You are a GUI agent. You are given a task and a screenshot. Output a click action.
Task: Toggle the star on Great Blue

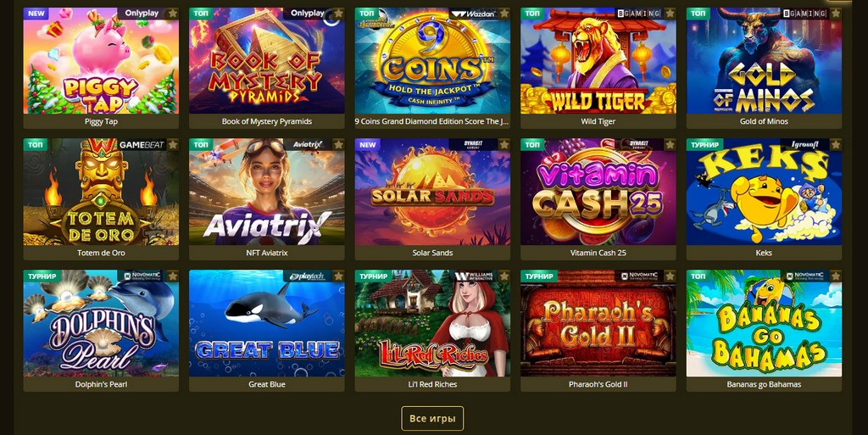click(338, 276)
